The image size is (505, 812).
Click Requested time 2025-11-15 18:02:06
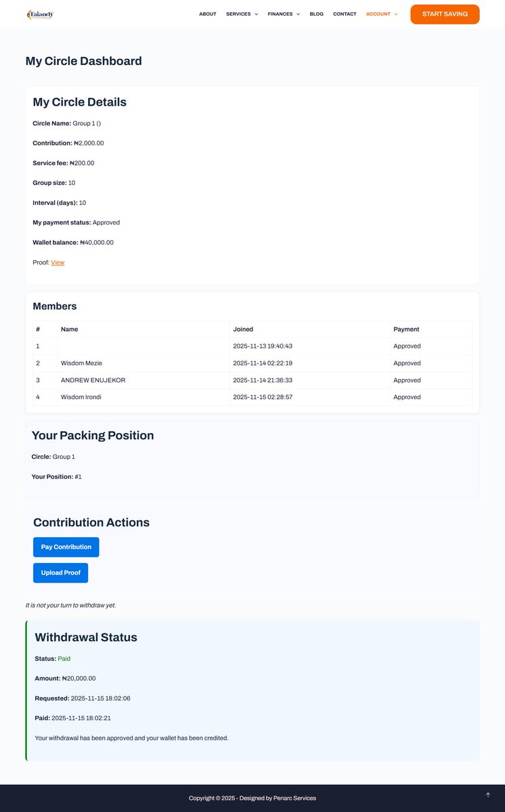coord(100,698)
